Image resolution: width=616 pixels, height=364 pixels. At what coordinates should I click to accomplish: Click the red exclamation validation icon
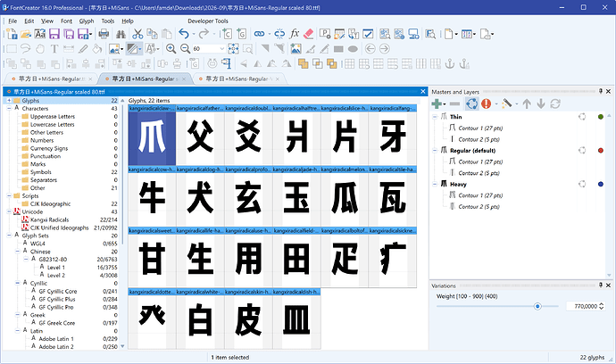[486, 104]
